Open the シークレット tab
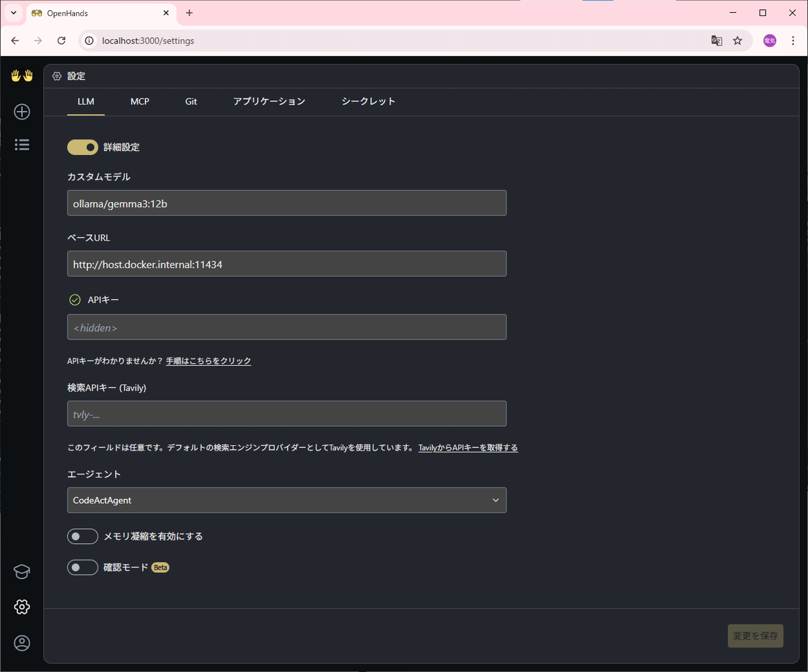 (368, 102)
